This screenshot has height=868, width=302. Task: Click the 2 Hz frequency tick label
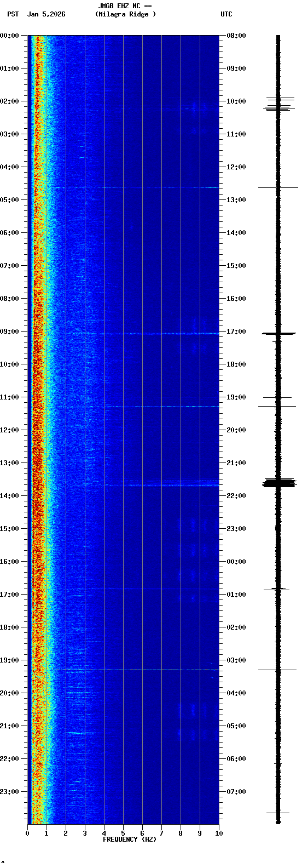point(66,833)
